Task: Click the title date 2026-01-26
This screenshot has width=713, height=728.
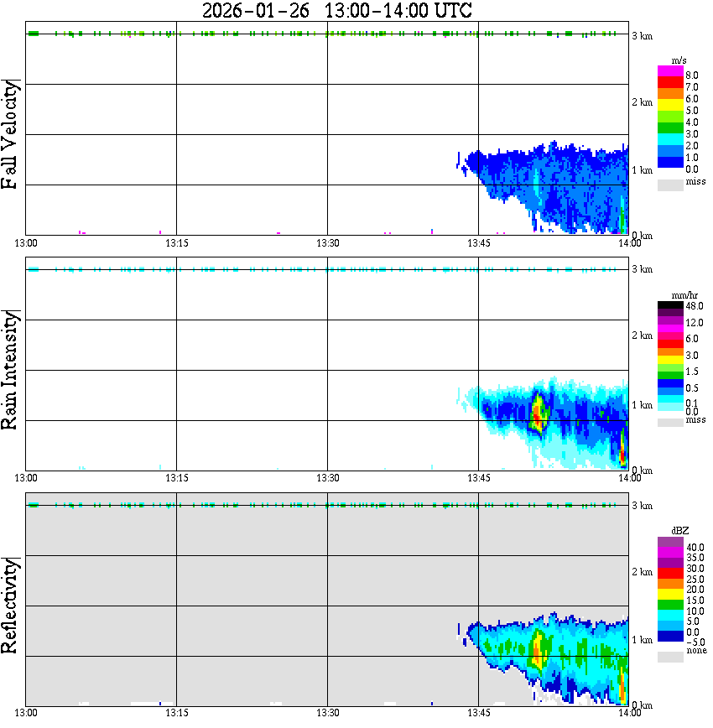Action: [256, 10]
